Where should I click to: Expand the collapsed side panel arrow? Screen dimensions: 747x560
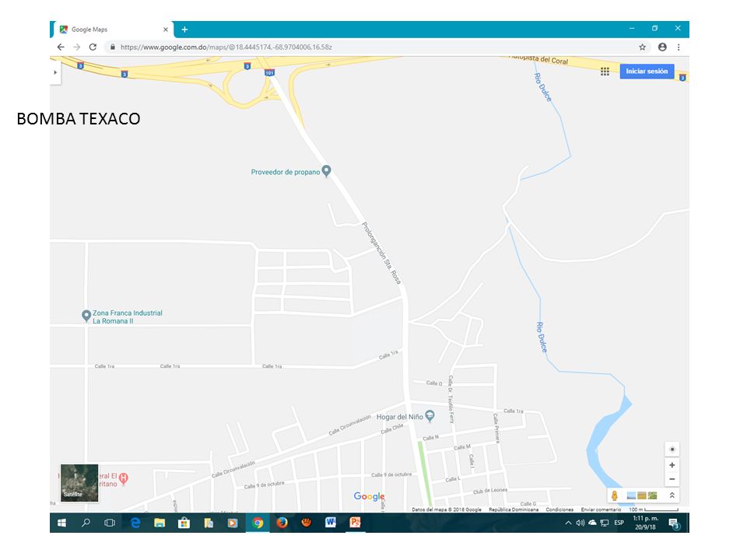[55, 72]
